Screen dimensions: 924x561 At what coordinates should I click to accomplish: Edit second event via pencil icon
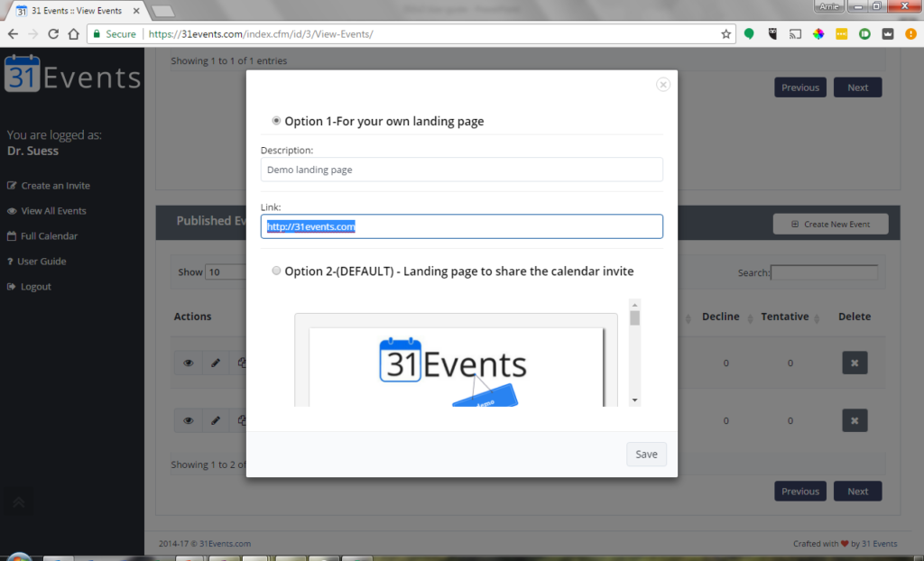point(216,420)
